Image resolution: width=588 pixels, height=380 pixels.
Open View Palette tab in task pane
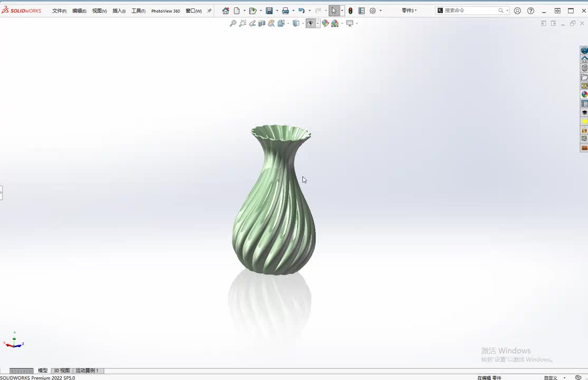pyautogui.click(x=584, y=85)
